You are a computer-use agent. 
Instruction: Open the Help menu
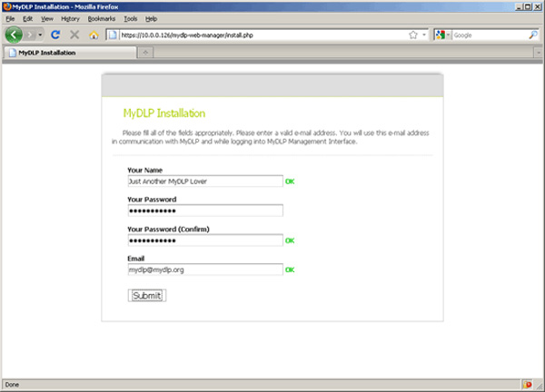click(x=151, y=19)
